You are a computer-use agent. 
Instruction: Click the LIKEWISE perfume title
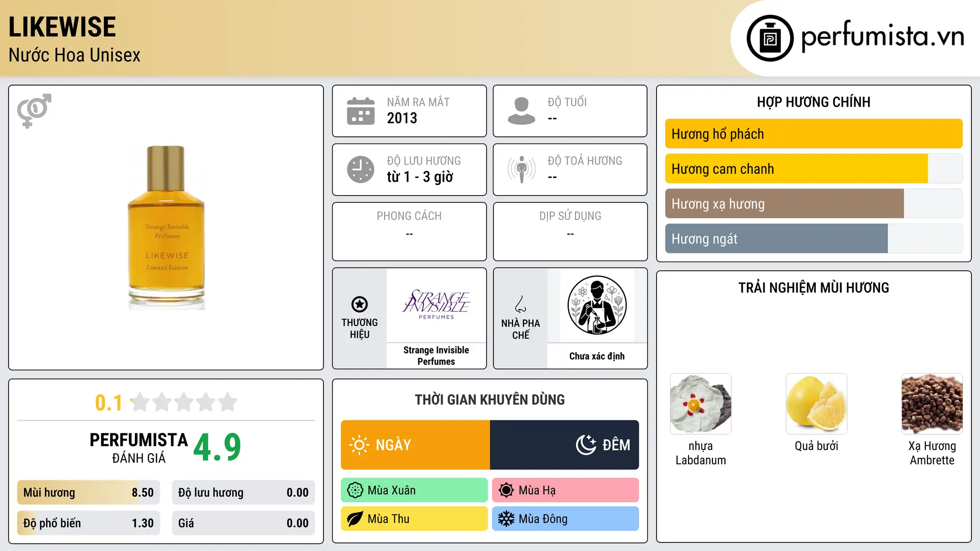[62, 27]
